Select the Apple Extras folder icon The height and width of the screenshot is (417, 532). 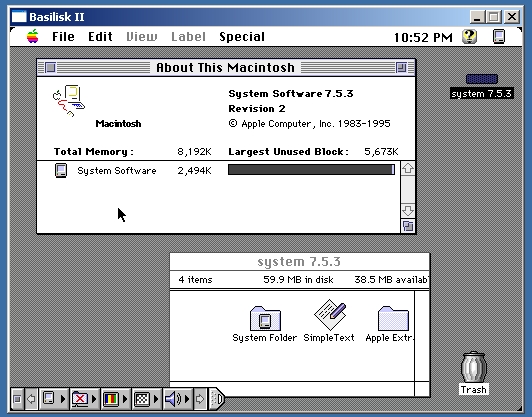(393, 319)
